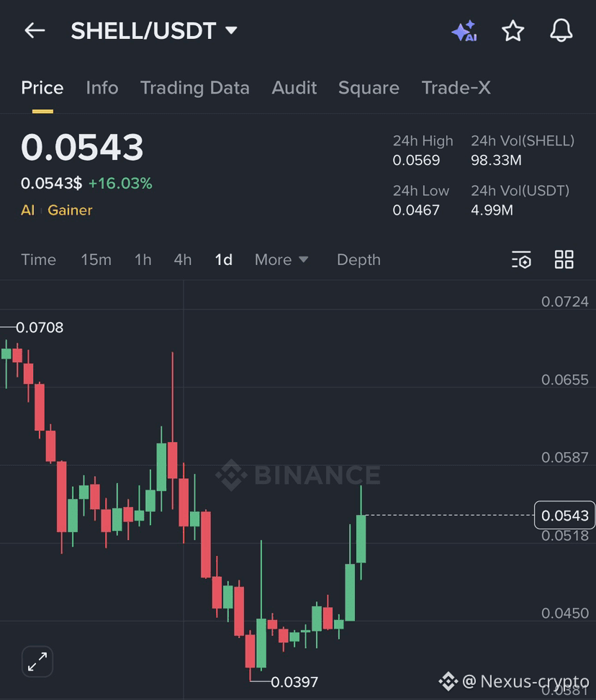Tap the Gainer tag
This screenshot has width=596, height=700.
pyautogui.click(x=70, y=210)
